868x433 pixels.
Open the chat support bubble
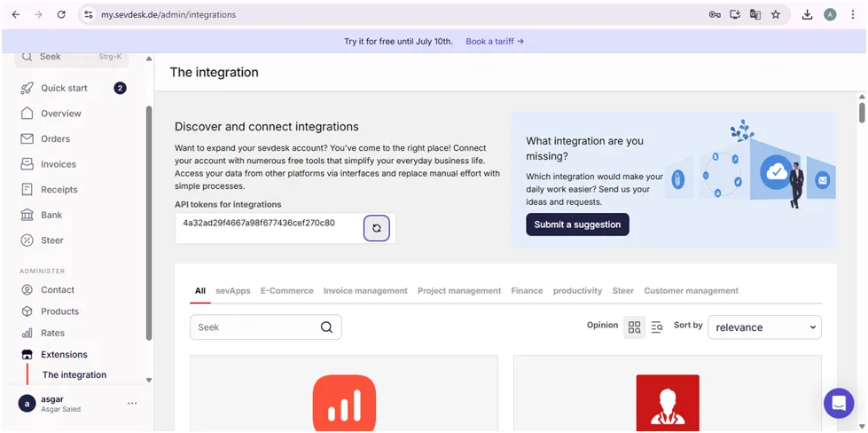(x=839, y=403)
